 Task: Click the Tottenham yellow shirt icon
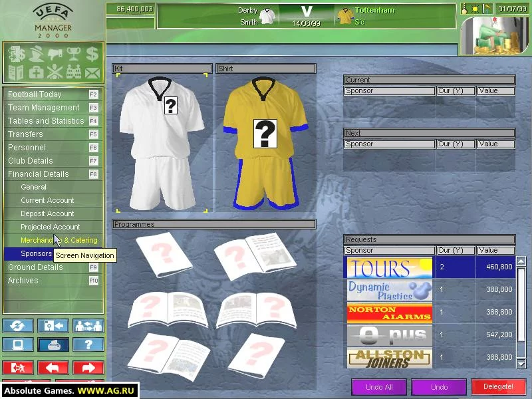(345, 16)
